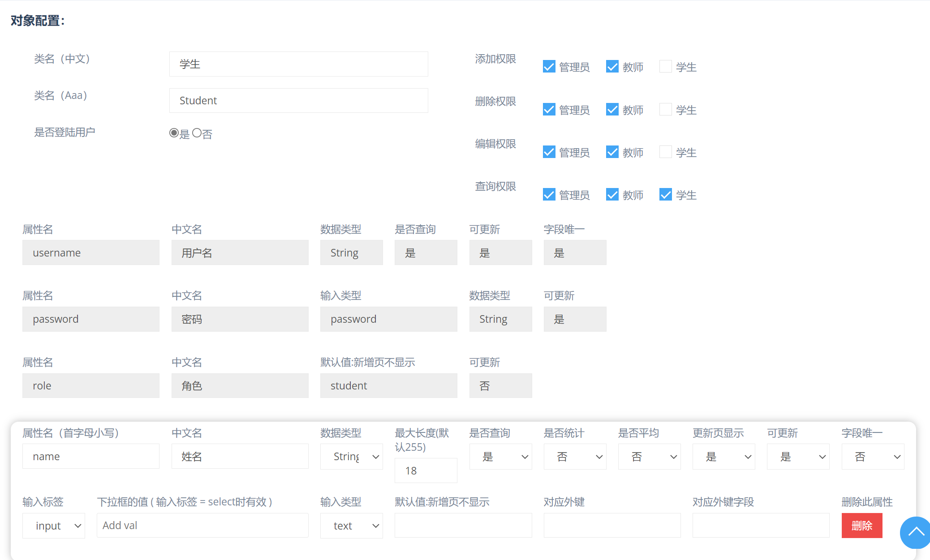Click the blue scroll-to-top arrow button

[916, 532]
